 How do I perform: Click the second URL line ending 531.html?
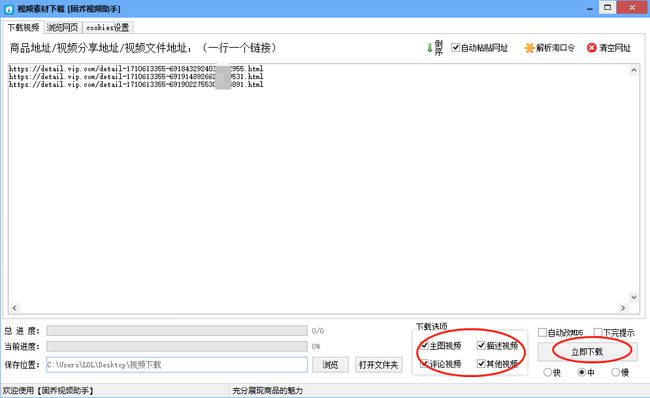(136, 77)
